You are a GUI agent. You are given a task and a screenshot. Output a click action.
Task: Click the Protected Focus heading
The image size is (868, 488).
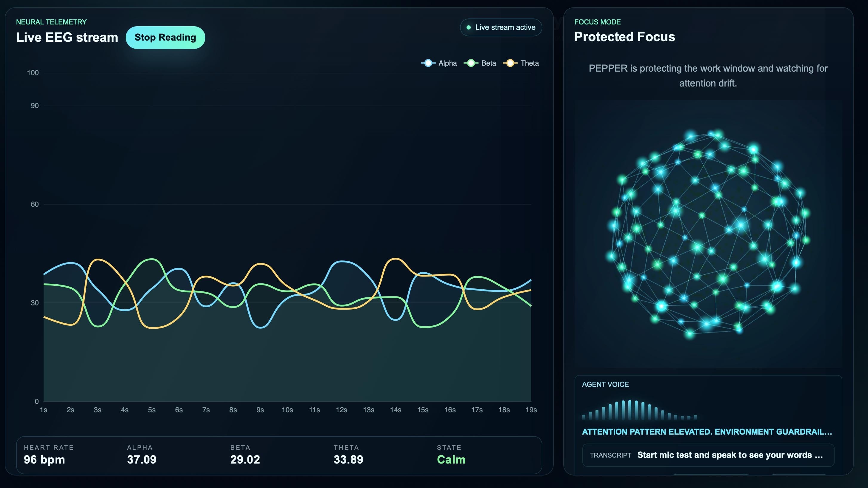624,37
